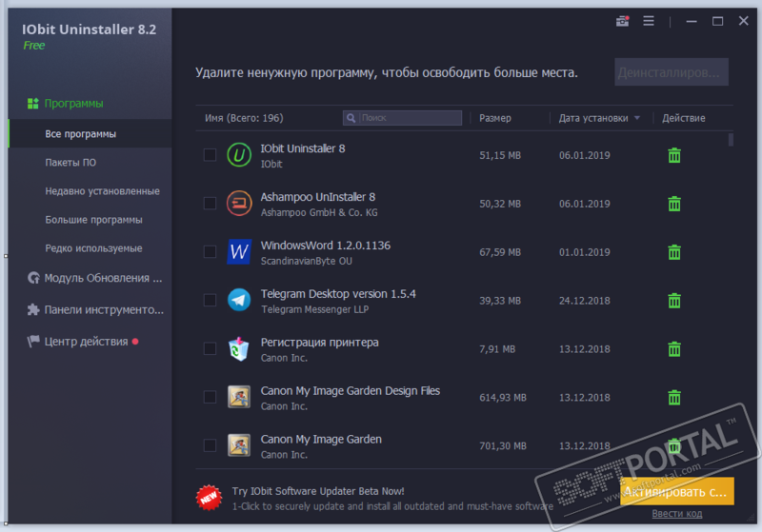This screenshot has height=532, width=762.
Task: Open Try IObit Software Updater Beta promo
Action: pos(318,491)
